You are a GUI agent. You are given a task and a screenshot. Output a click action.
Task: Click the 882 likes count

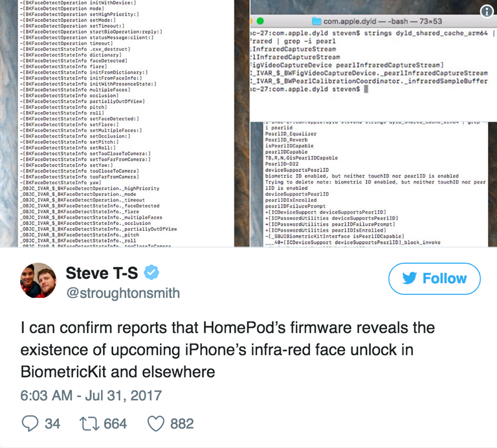[182, 423]
